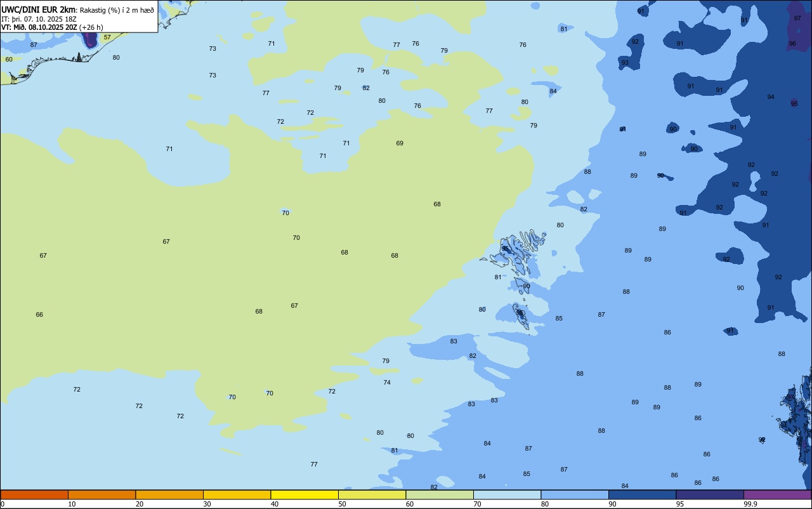Click the '69' humidity value on the map
The image size is (812, 509).
point(400,143)
